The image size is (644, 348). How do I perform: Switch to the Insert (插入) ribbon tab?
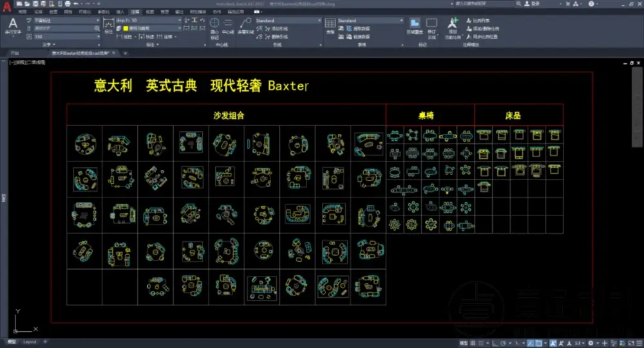pyautogui.click(x=120, y=12)
